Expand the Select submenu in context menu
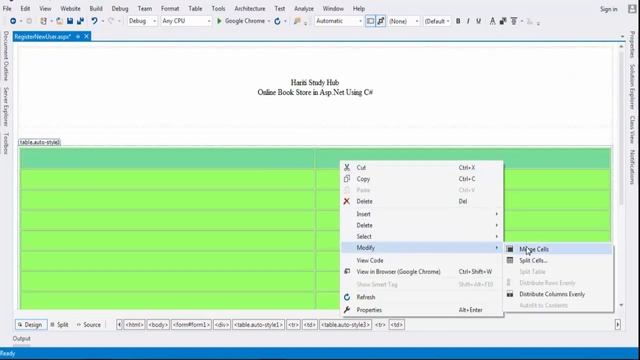Screen dimensions: 640x360 coord(422,236)
